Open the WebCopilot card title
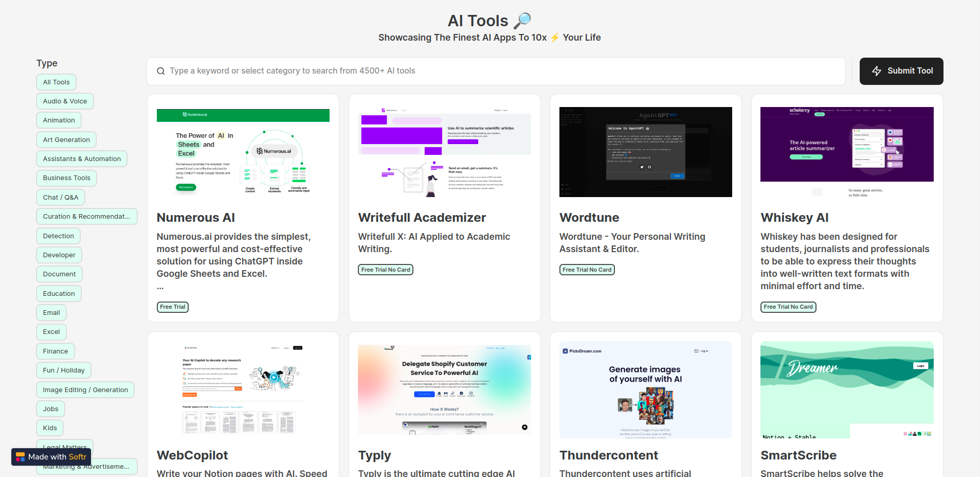 pos(192,455)
